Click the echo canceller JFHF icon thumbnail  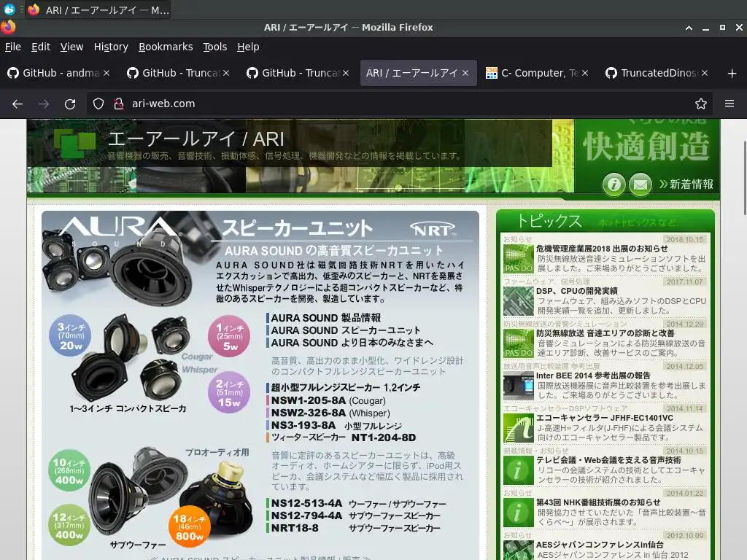pyautogui.click(x=519, y=427)
